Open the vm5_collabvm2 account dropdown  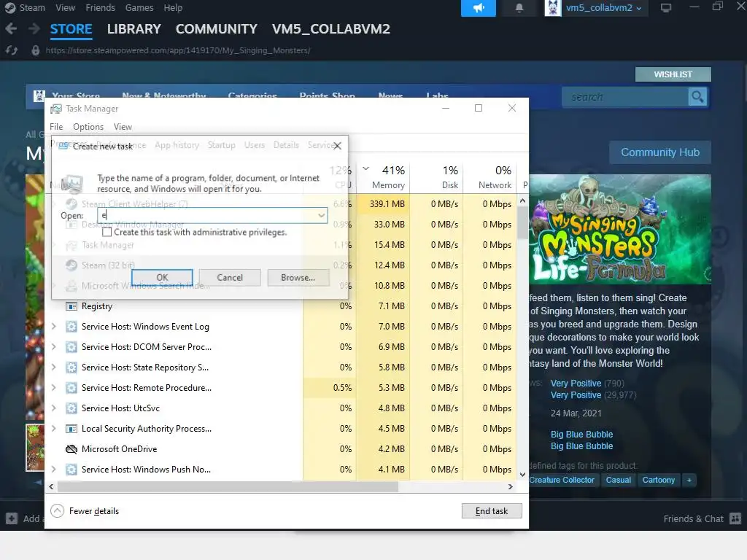coord(603,8)
